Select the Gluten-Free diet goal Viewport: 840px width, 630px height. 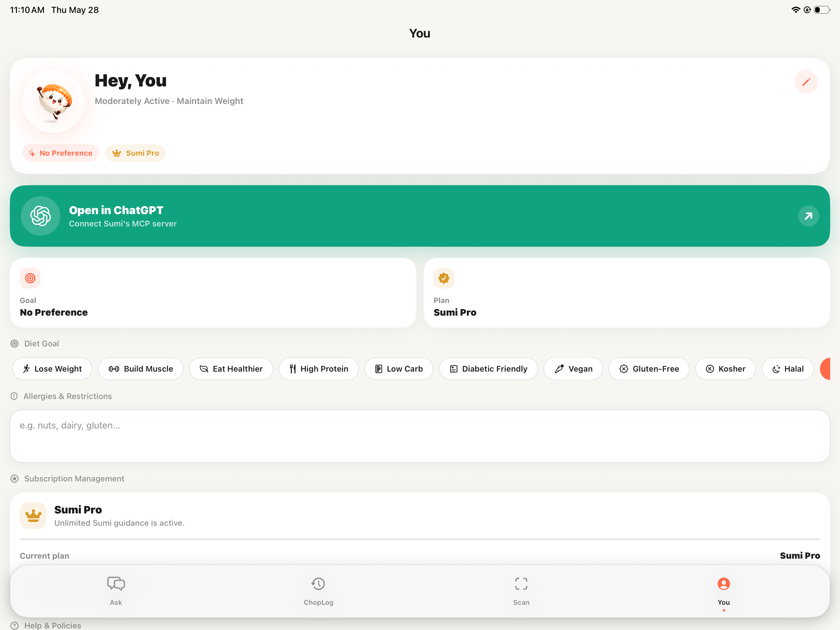click(x=649, y=369)
